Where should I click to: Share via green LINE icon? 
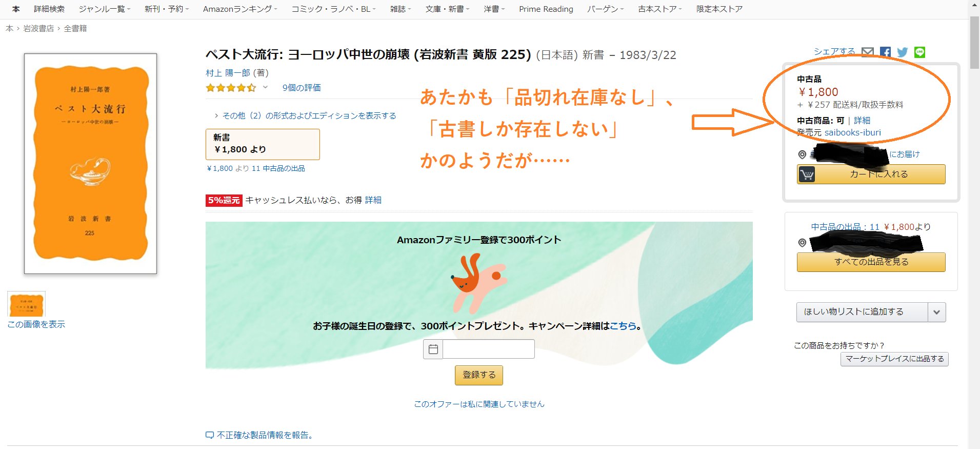click(x=920, y=52)
